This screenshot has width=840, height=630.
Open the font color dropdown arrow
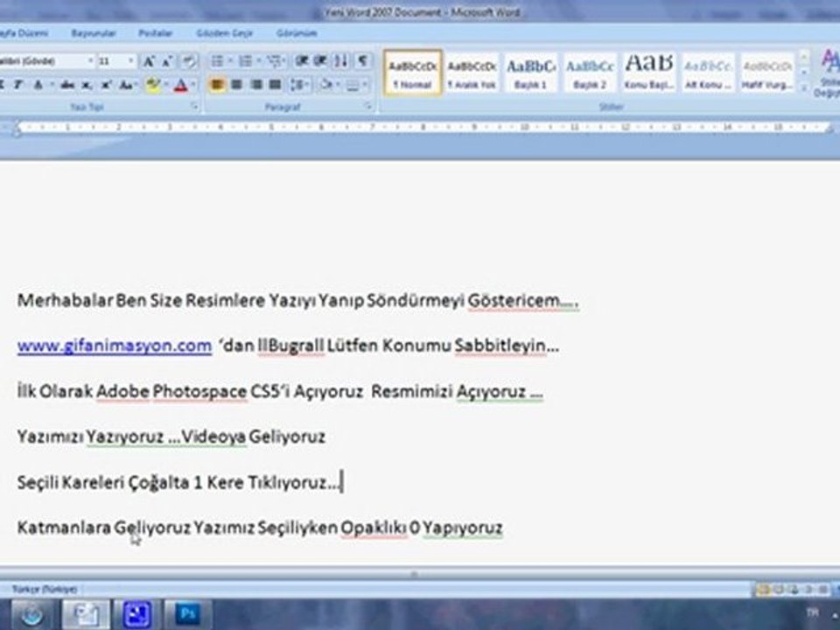193,85
